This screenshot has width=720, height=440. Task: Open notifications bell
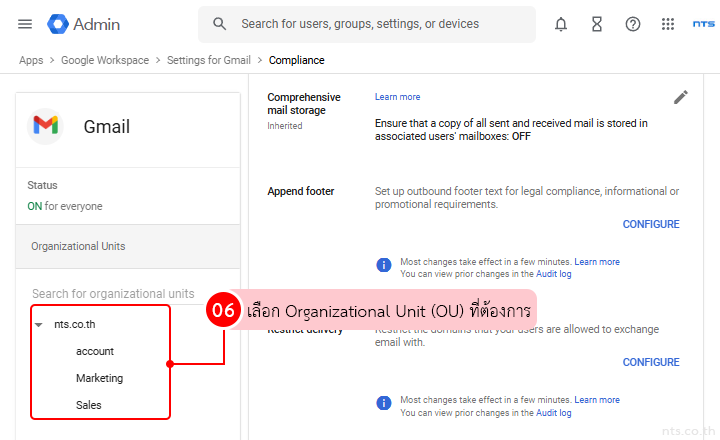[561, 24]
